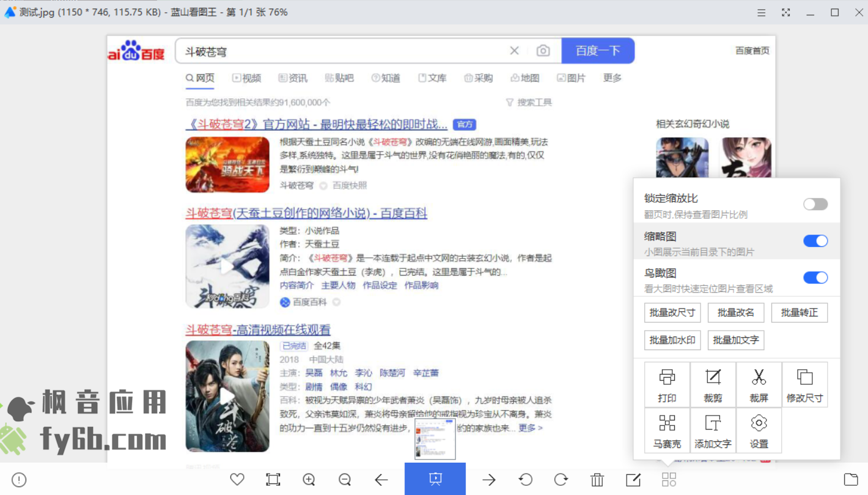
Task: Enable the 锁定缩放比 toggle
Action: coord(815,204)
